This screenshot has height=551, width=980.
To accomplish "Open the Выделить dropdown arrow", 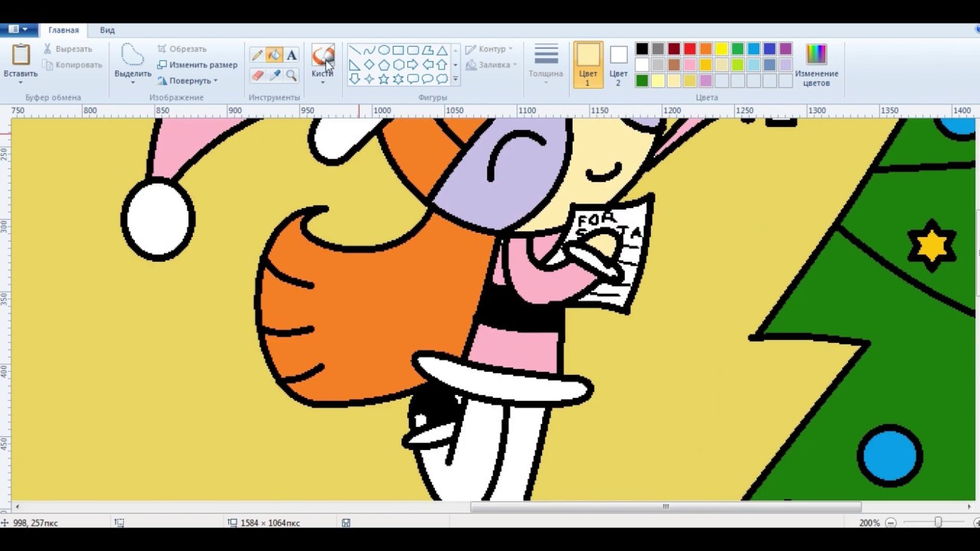I will pyautogui.click(x=132, y=83).
